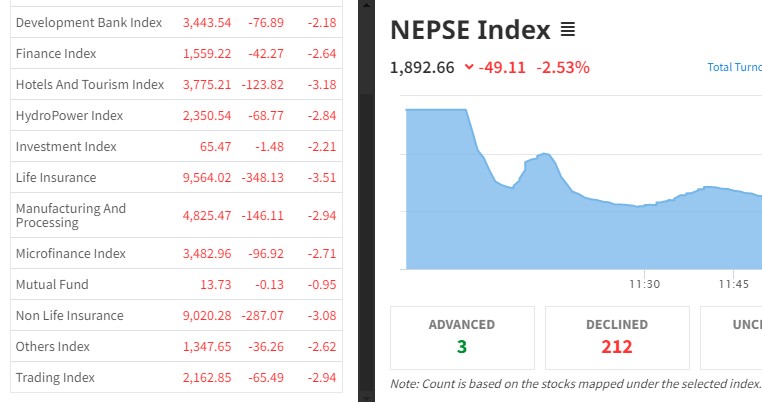Open Development Bank Index row
Viewport: 762px width, 402px height.
pos(89,22)
